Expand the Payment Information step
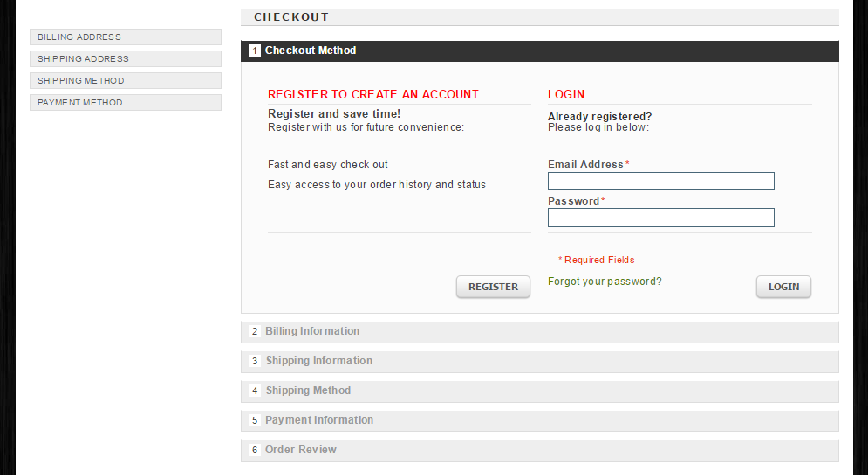Screen dimensions: 868x475 pos(319,420)
